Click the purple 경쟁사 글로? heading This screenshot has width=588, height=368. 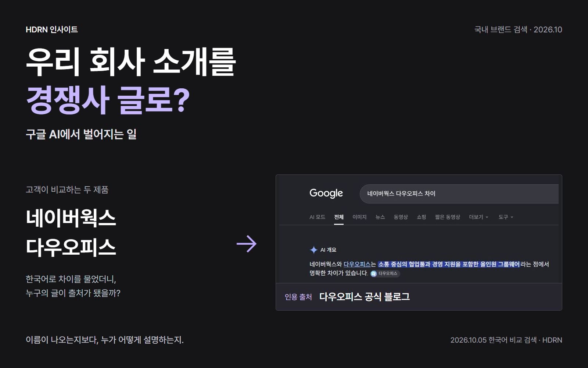click(108, 100)
